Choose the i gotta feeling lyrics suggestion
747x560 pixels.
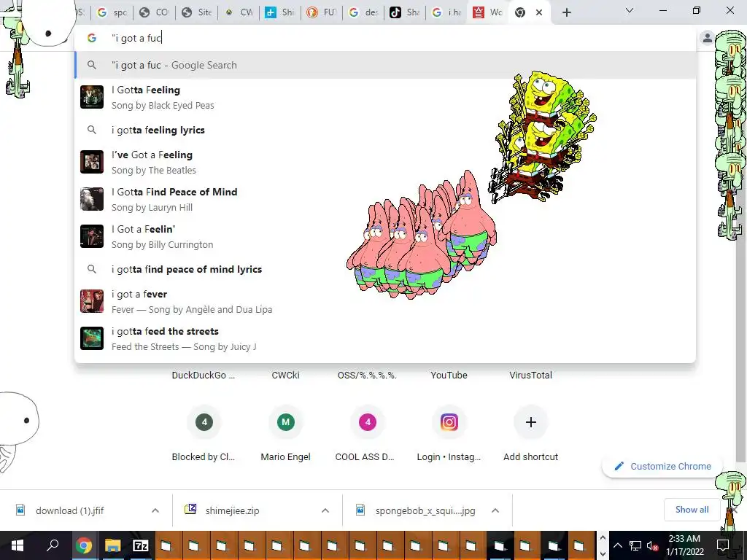point(385,130)
